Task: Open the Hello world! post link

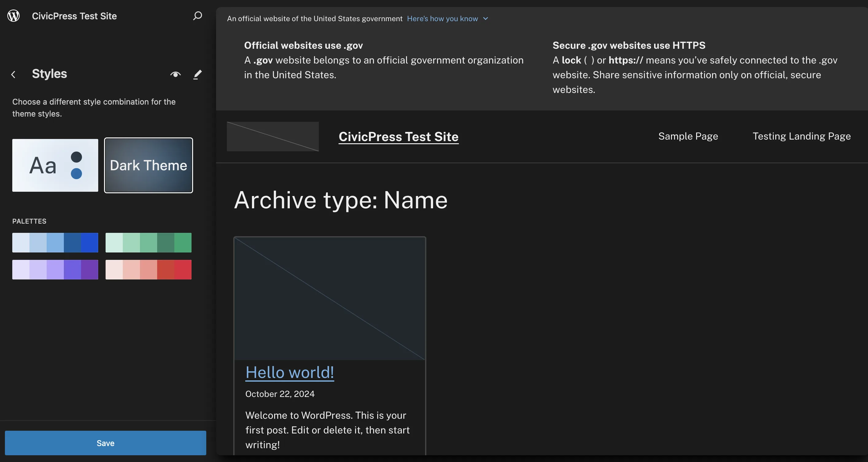Action: point(289,372)
